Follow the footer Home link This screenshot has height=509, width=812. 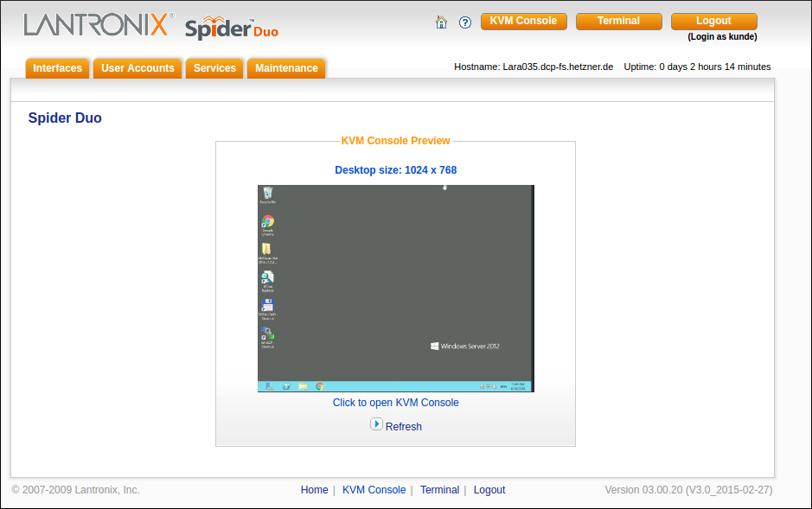tap(315, 490)
